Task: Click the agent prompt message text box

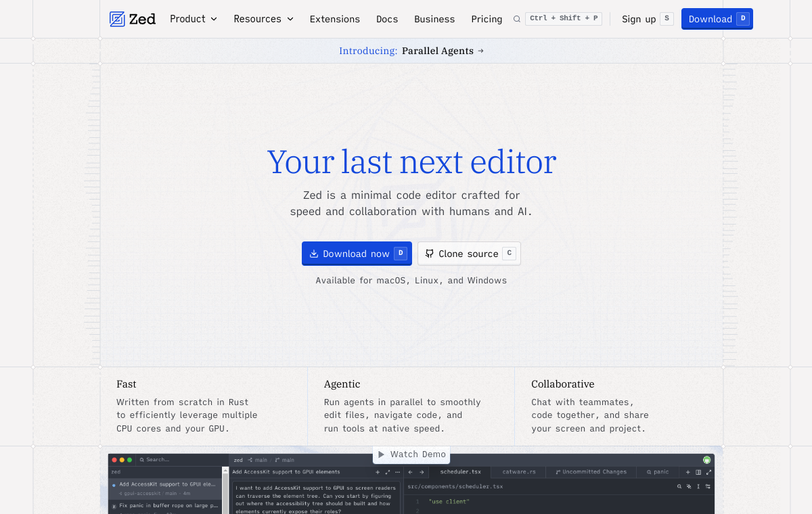Action: point(315,499)
